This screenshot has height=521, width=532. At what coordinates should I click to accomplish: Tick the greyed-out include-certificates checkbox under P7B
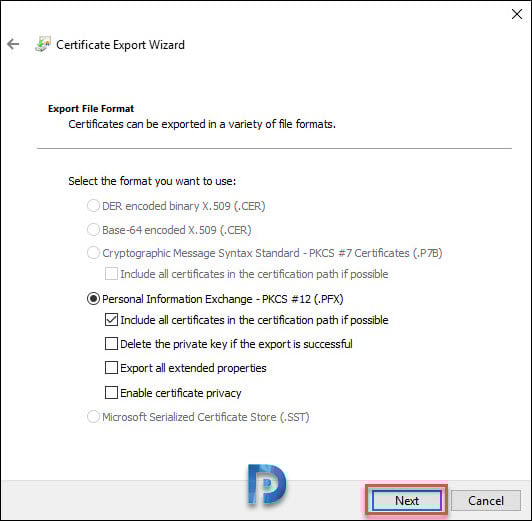(x=111, y=274)
